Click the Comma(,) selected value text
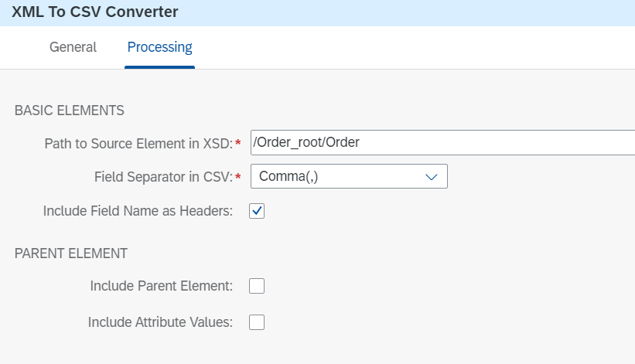This screenshot has height=364, width=635. click(x=288, y=176)
